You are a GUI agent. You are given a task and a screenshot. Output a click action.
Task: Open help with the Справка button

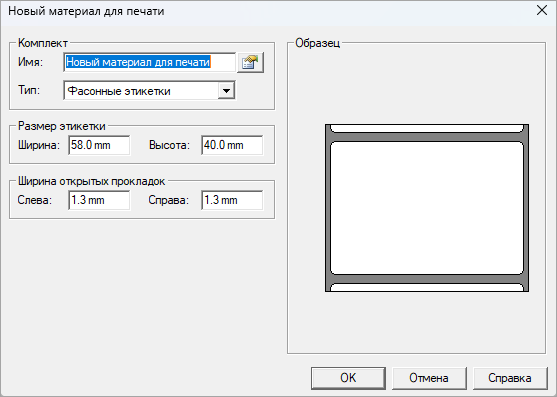(510, 378)
